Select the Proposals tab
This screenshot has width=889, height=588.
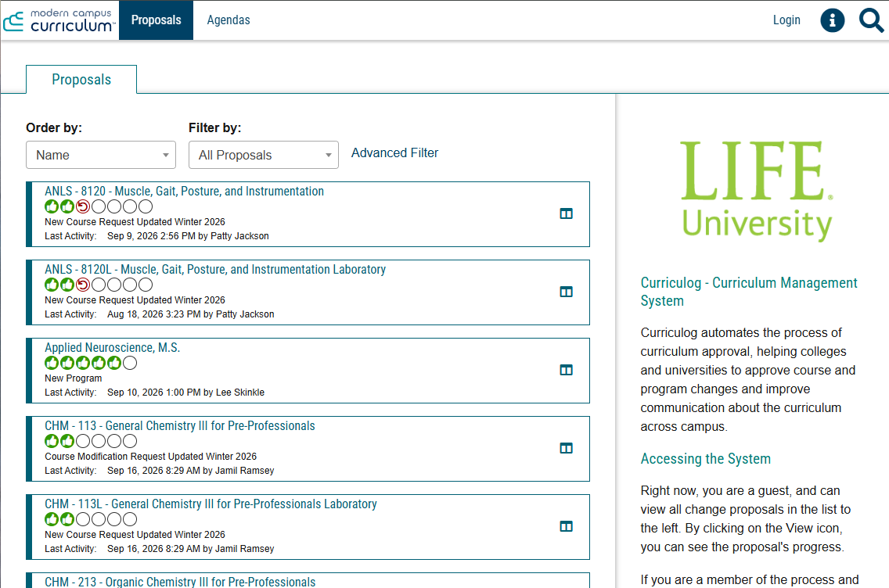click(81, 79)
